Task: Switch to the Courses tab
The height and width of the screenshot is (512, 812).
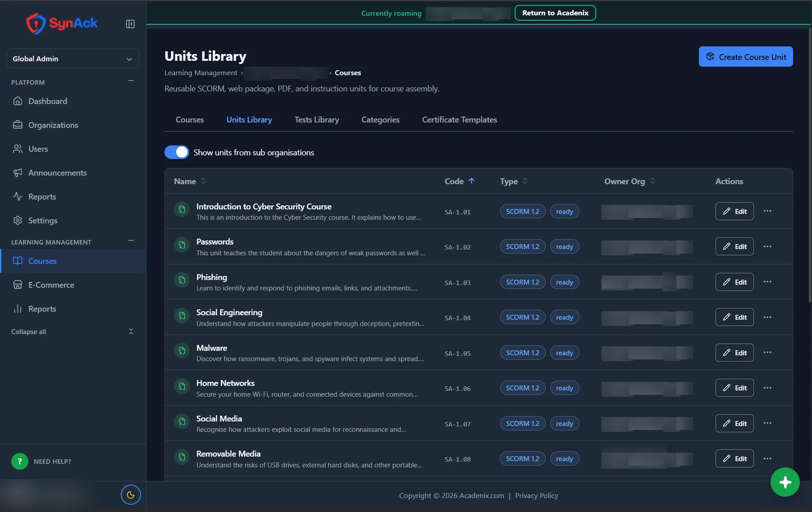Action: click(190, 120)
